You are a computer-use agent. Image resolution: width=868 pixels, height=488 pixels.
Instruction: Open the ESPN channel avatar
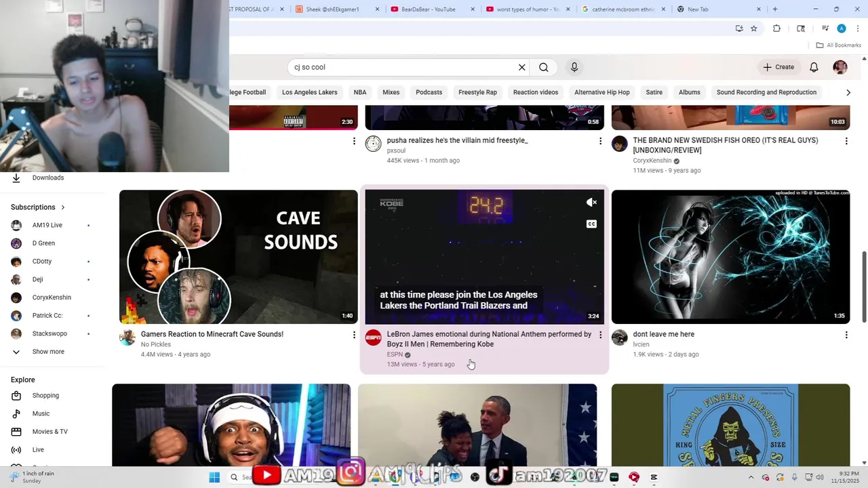(x=374, y=338)
